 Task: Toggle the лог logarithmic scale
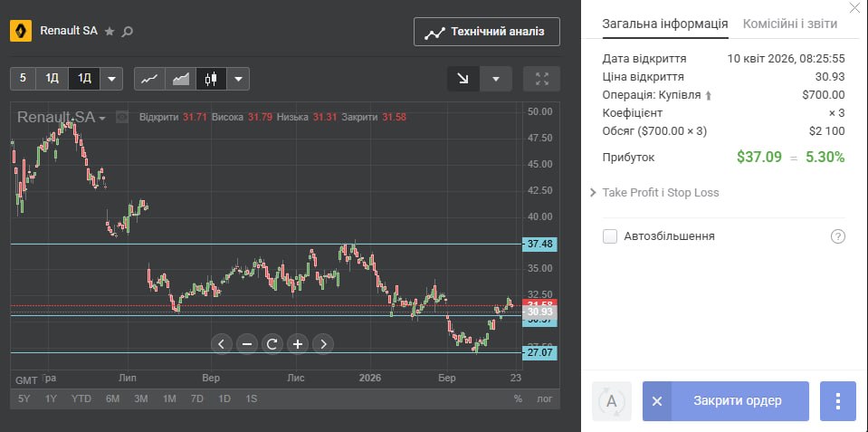pyautogui.click(x=544, y=398)
